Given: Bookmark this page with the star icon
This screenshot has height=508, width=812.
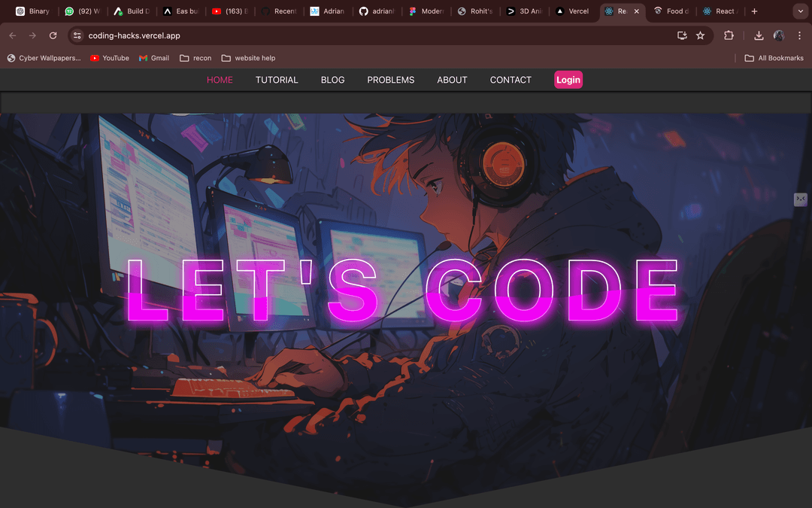Looking at the screenshot, I should pos(700,35).
